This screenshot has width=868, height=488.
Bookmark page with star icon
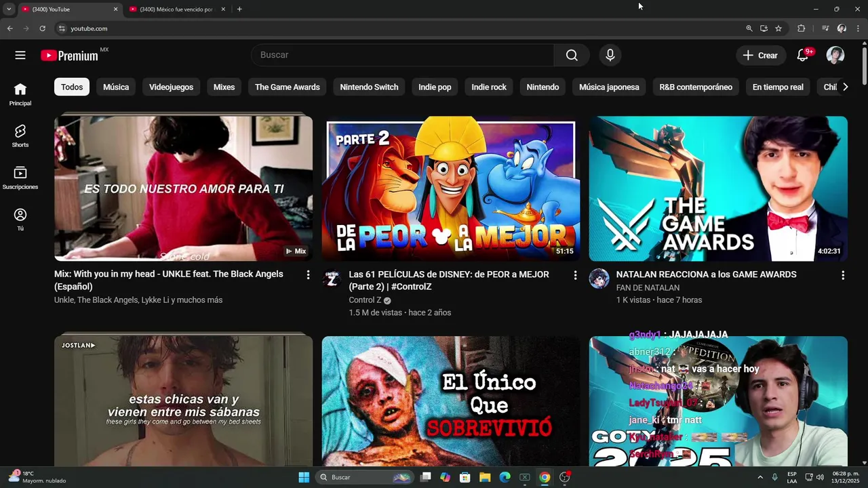point(778,28)
